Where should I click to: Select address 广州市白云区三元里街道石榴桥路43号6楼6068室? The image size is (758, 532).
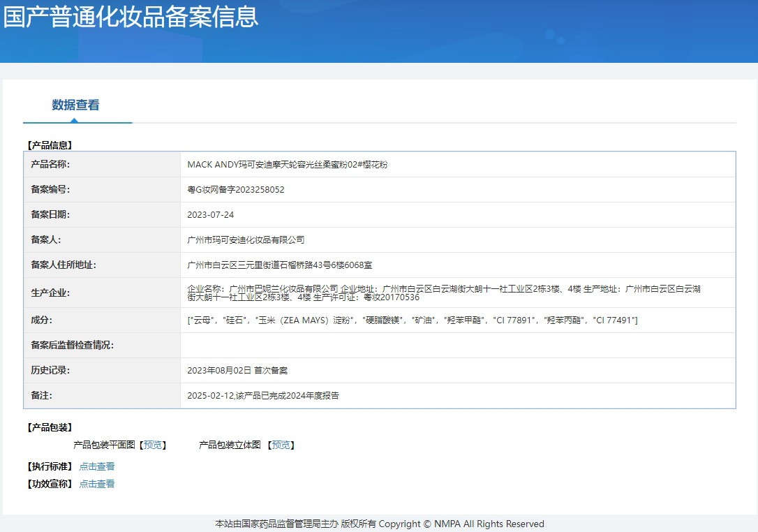click(279, 265)
